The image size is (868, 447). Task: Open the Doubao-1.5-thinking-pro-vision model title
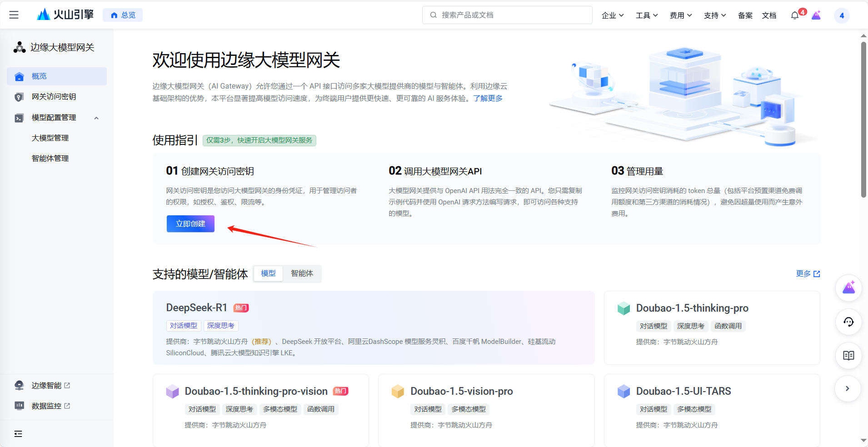[256, 391]
